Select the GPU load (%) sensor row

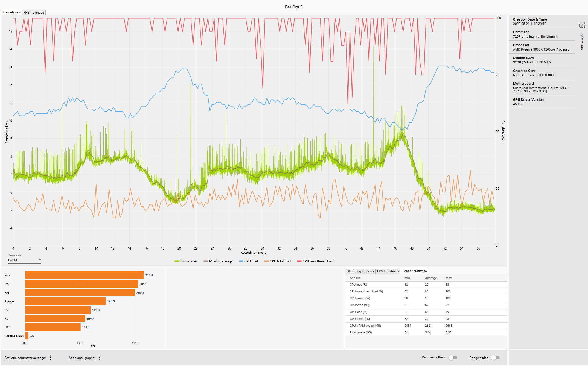click(358, 312)
